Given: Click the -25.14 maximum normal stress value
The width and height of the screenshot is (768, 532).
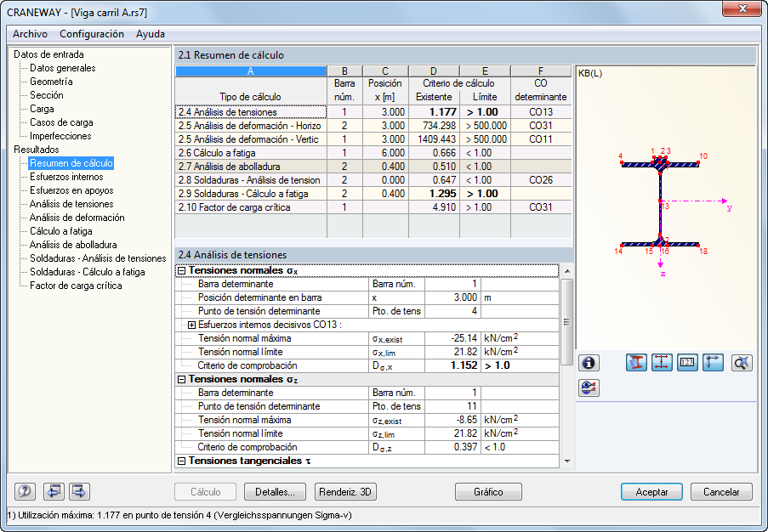Looking at the screenshot, I should point(452,339).
